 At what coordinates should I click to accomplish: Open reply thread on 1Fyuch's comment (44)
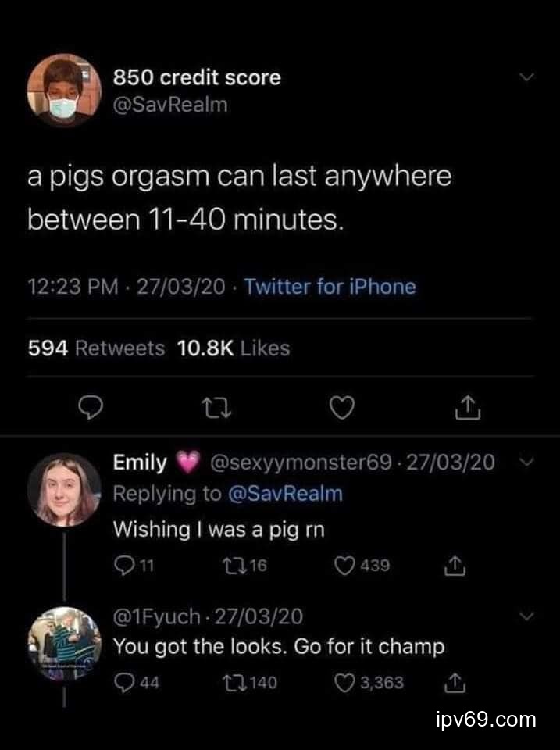tap(123, 683)
